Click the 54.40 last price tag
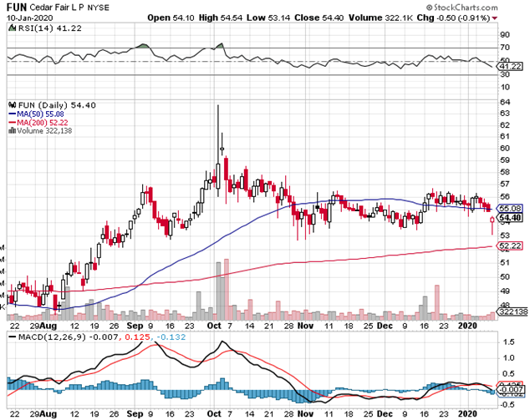This screenshot has height=420, width=530. (x=509, y=218)
